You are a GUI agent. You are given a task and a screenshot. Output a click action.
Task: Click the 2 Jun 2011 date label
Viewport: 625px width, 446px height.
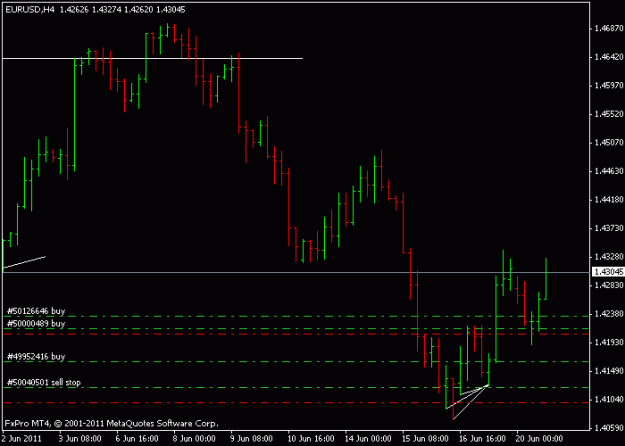22,439
